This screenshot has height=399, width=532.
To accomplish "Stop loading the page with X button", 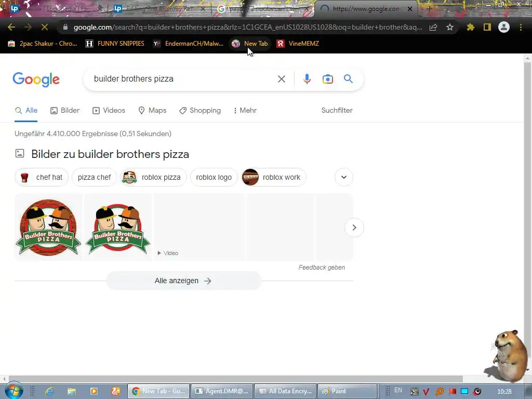I will click(x=45, y=27).
